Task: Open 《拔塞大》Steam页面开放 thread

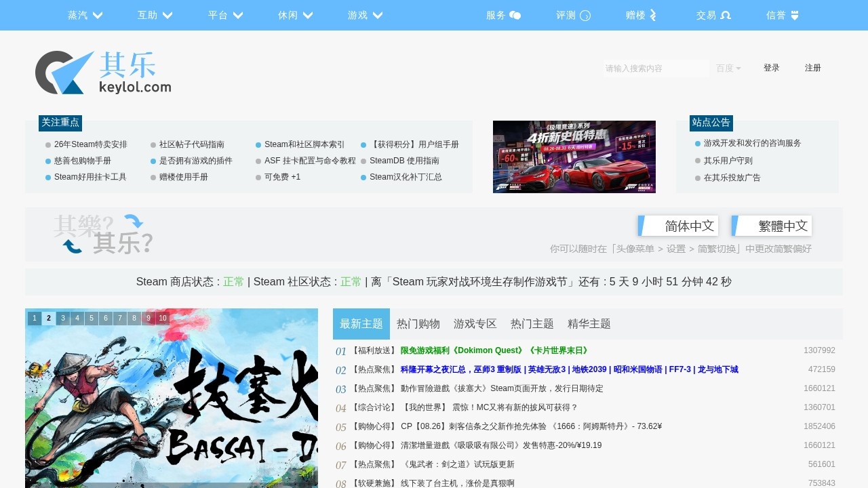Action: pos(502,388)
